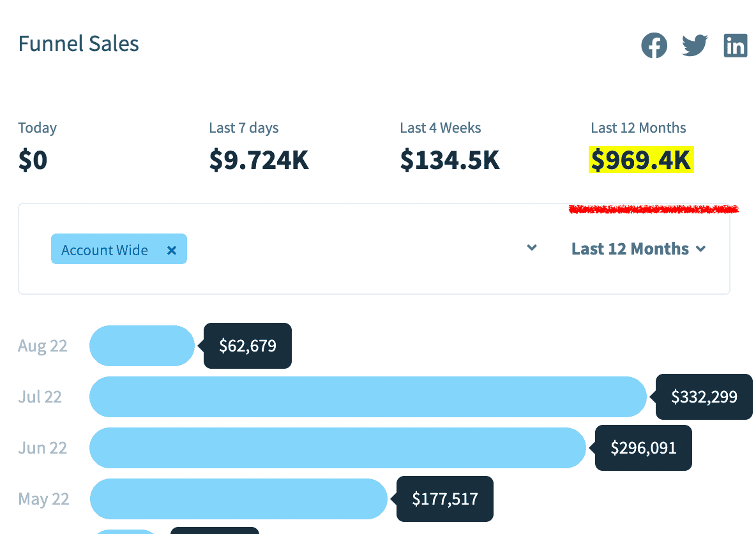Select the Jun 22 sales bar
Viewport: 756px width, 534px height.
click(x=337, y=448)
